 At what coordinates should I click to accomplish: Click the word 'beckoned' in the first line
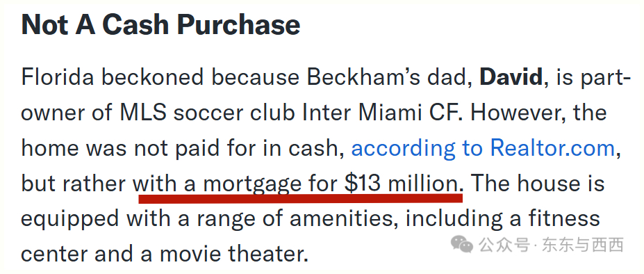[153, 77]
